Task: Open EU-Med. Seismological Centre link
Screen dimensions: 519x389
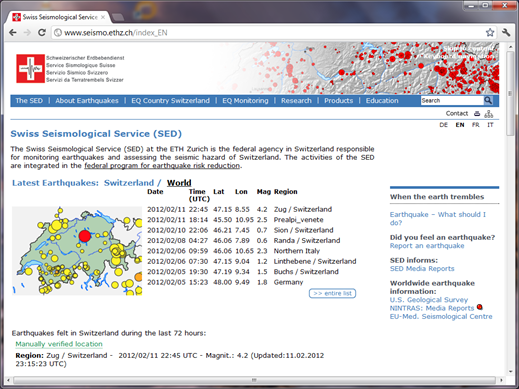Action: click(441, 316)
